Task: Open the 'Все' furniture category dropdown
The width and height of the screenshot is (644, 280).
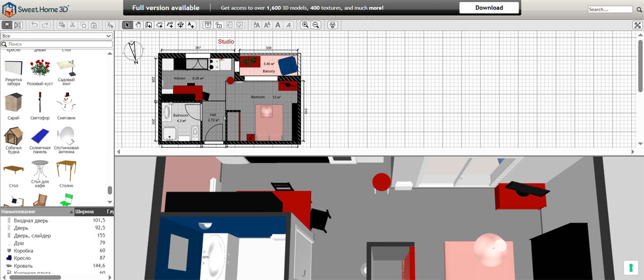Action: [56, 36]
